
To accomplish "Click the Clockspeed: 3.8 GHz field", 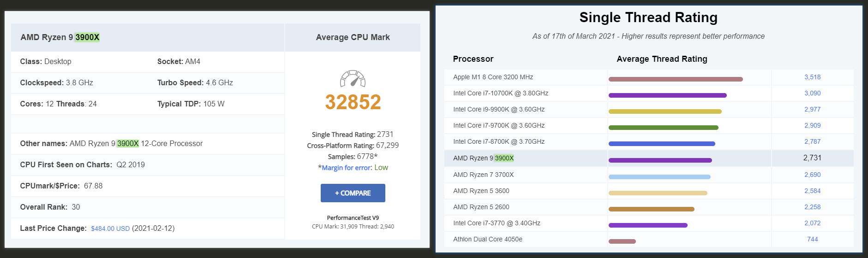I will [x=56, y=82].
